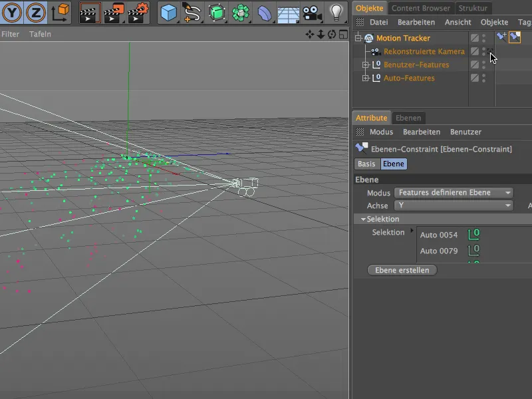
Task: Select the Motion Tracker object
Action: tap(403, 38)
